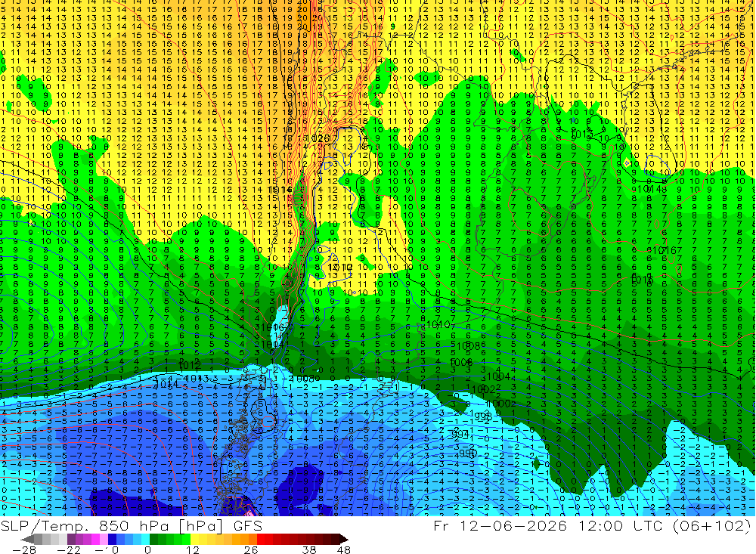The image size is (756, 554).
Task: Pick the bright red swatch in the legend
Action: [x=261, y=540]
